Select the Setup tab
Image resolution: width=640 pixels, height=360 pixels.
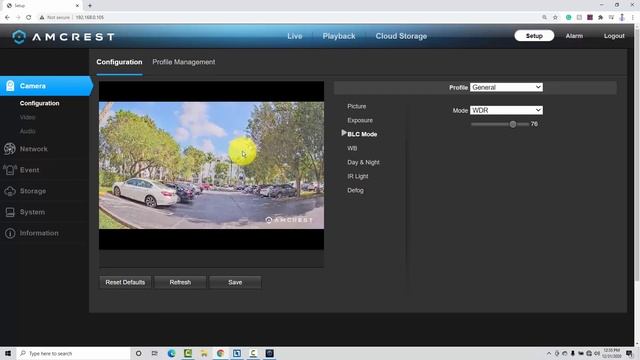coord(534,36)
